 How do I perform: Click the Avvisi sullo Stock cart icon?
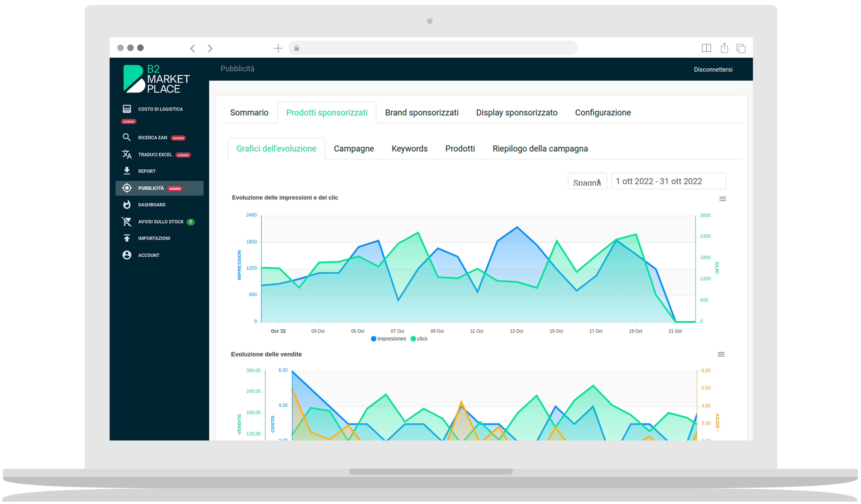[x=127, y=222]
